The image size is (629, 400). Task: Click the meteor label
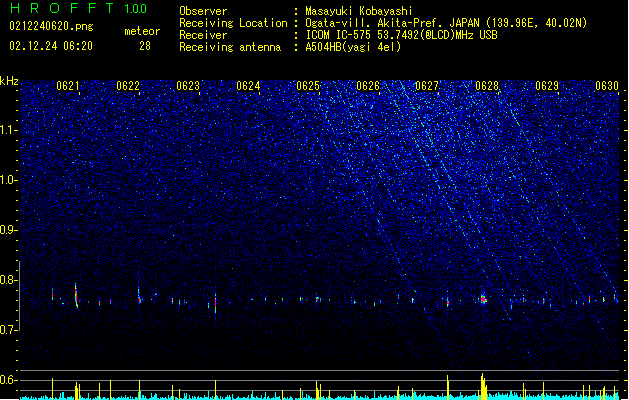click(142, 31)
